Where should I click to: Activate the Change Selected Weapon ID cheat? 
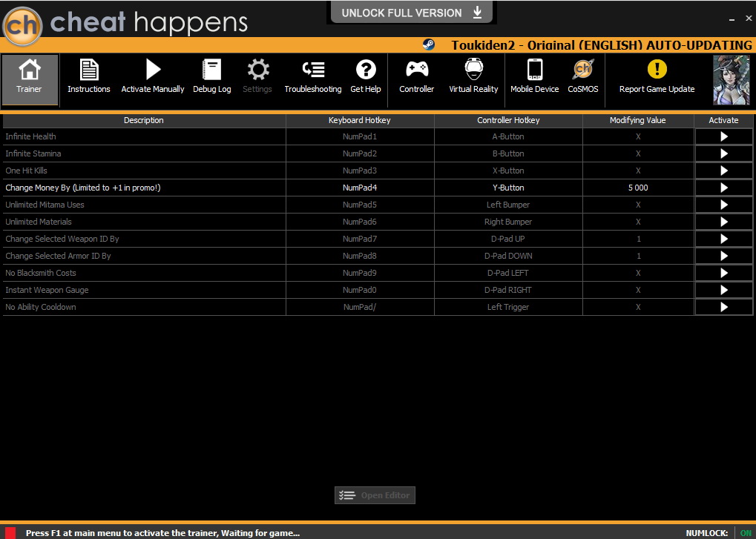point(723,239)
